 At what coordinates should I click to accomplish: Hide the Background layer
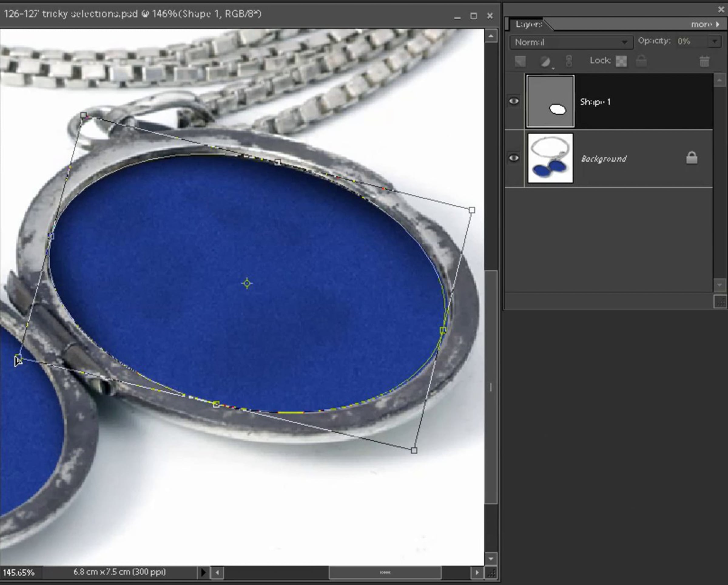coord(514,158)
